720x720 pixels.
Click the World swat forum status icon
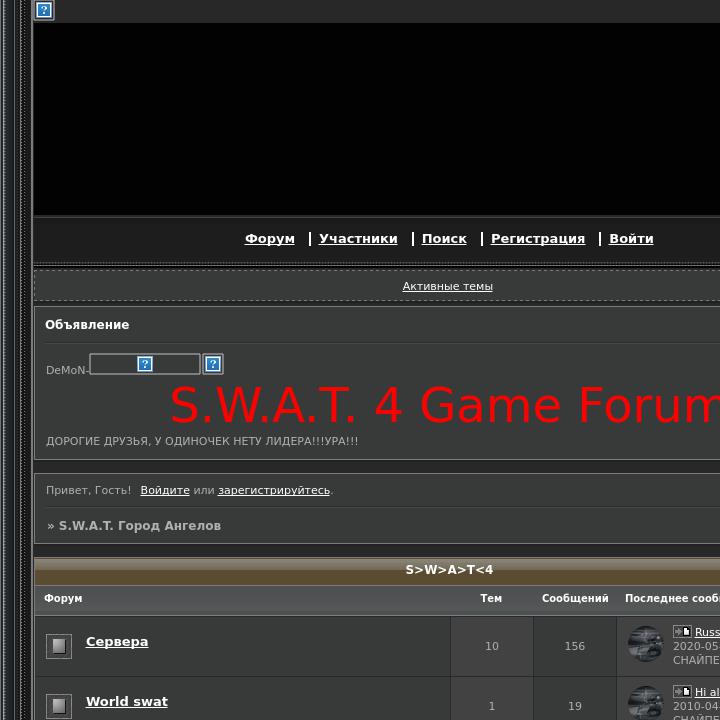(x=59, y=706)
